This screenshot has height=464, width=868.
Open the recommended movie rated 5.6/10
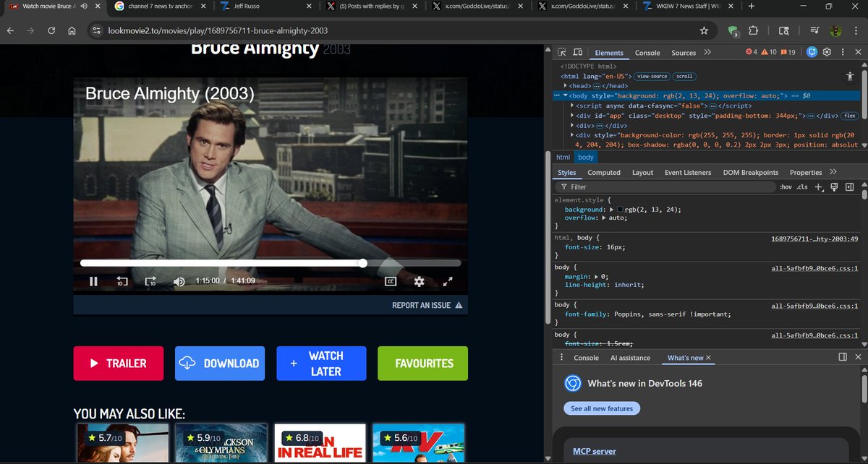[418, 444]
